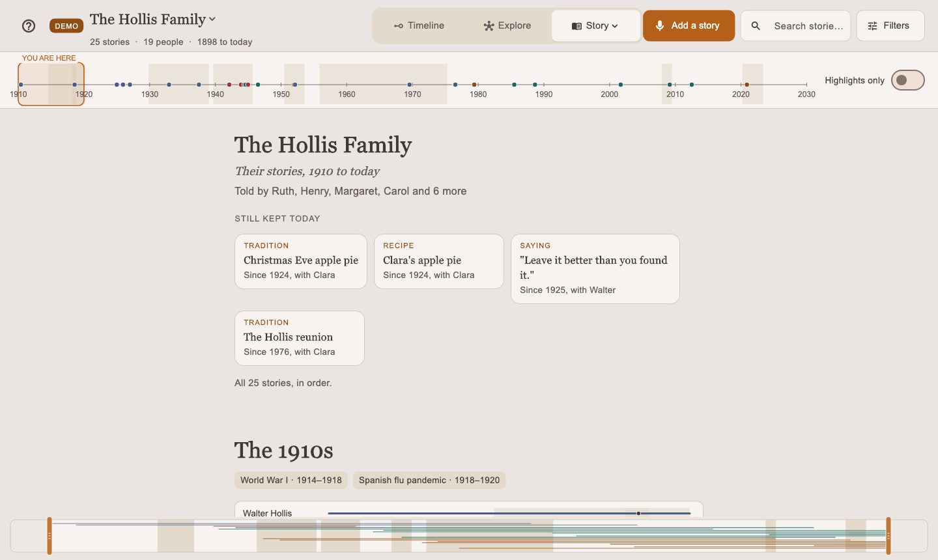Select the green story dot near 1946
This screenshot has width=938, height=560.
click(258, 85)
